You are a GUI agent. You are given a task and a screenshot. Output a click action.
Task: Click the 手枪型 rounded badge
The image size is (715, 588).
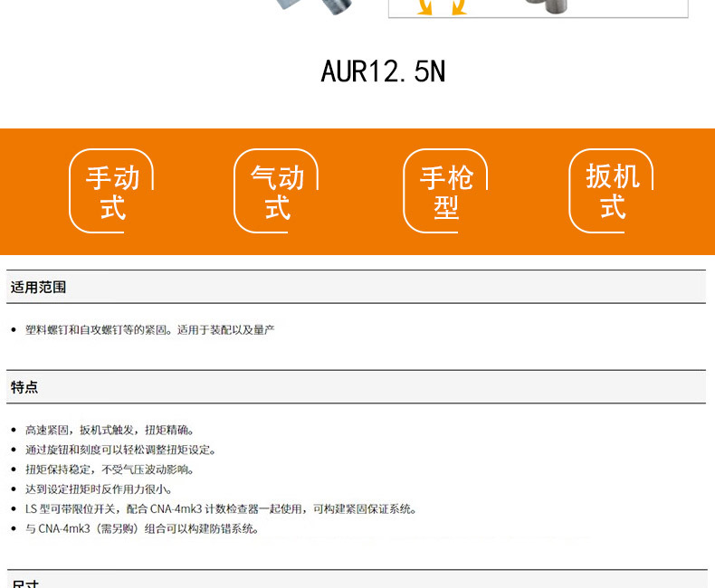[x=445, y=191]
